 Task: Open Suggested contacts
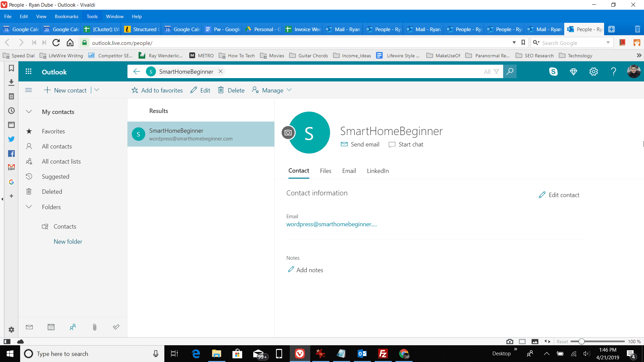pos(55,177)
